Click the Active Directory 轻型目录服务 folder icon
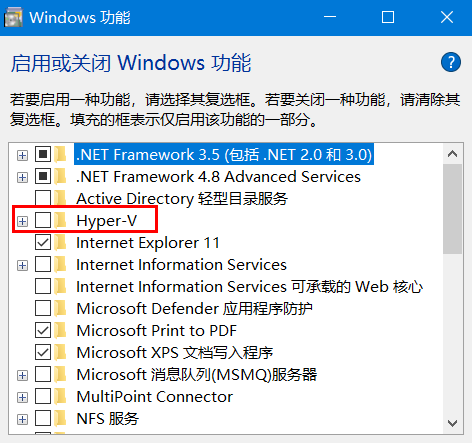The height and width of the screenshot is (443, 472). [61, 198]
